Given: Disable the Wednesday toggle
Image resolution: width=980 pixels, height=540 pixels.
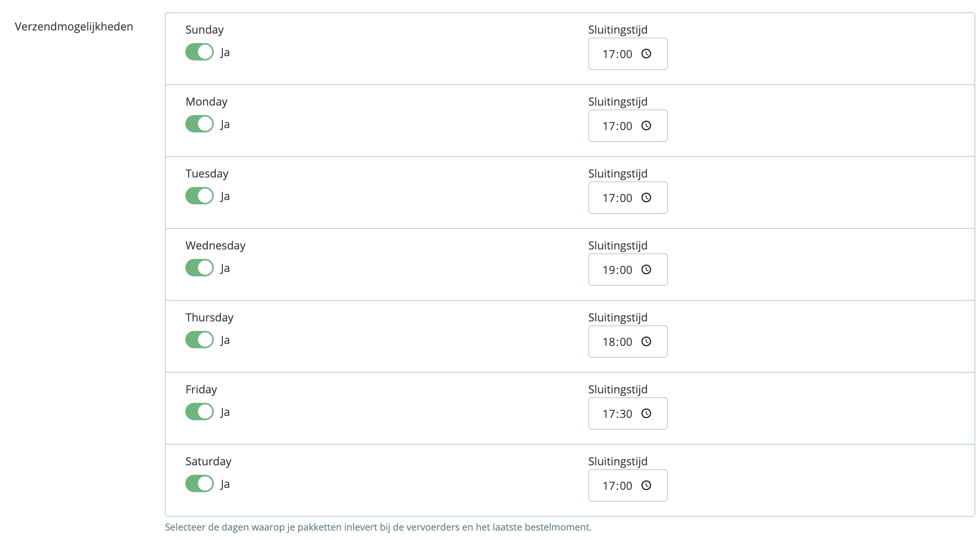Looking at the screenshot, I should (x=199, y=268).
